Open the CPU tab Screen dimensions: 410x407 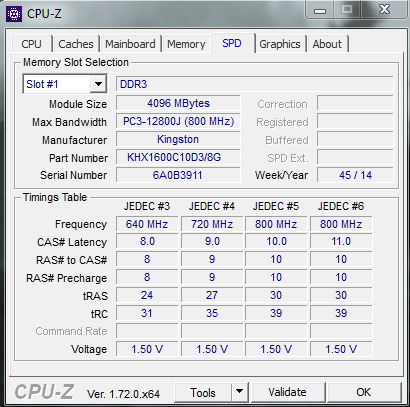coord(31,44)
